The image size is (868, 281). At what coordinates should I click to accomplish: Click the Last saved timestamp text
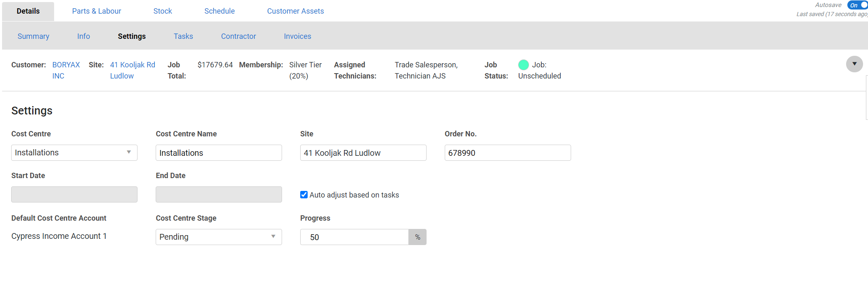click(x=832, y=14)
